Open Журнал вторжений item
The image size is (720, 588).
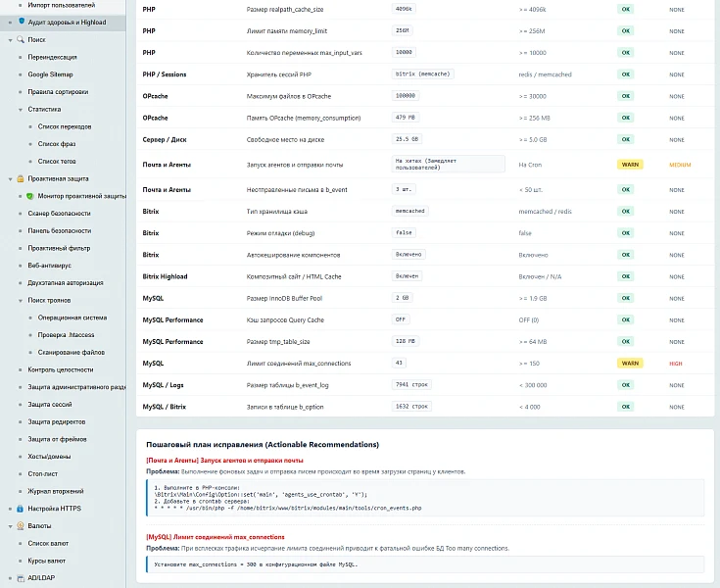pos(56,492)
